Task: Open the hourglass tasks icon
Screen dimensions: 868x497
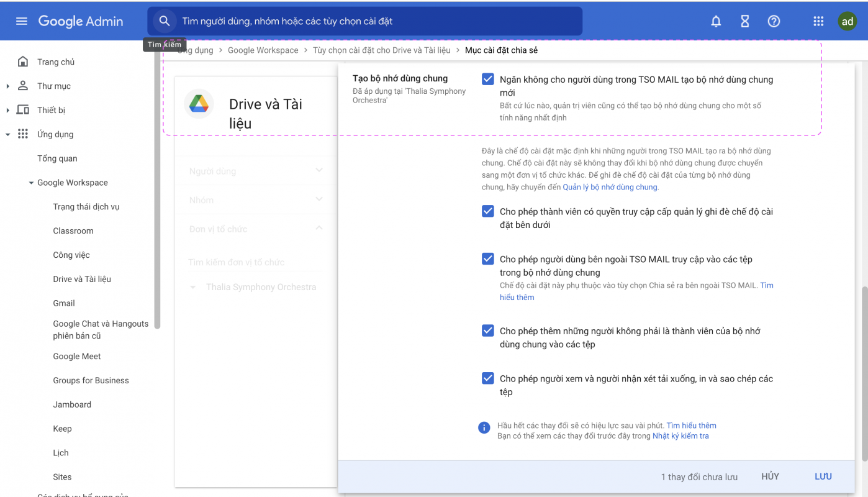Action: [745, 22]
